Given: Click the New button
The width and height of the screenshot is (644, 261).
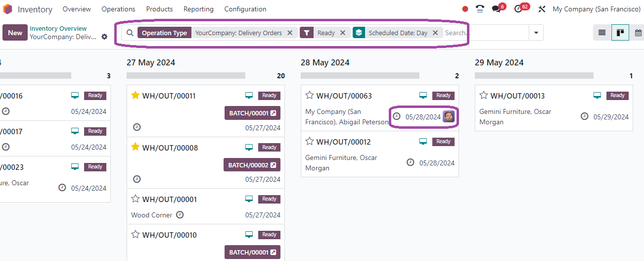Looking at the screenshot, I should tap(15, 33).
